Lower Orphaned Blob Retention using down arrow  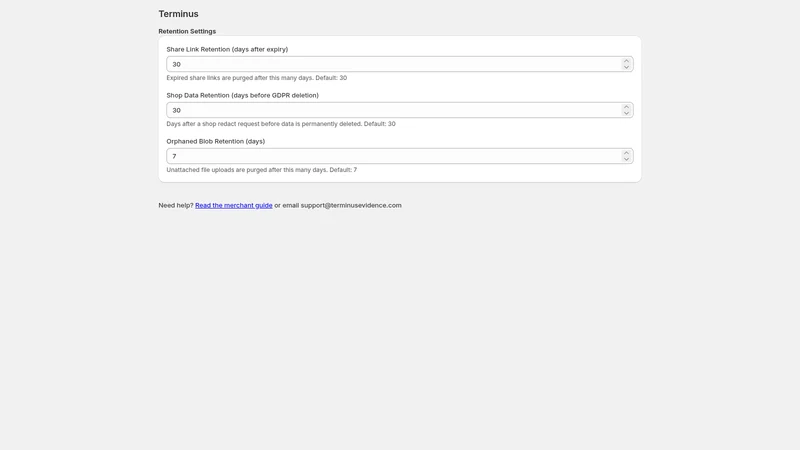[x=626, y=159]
